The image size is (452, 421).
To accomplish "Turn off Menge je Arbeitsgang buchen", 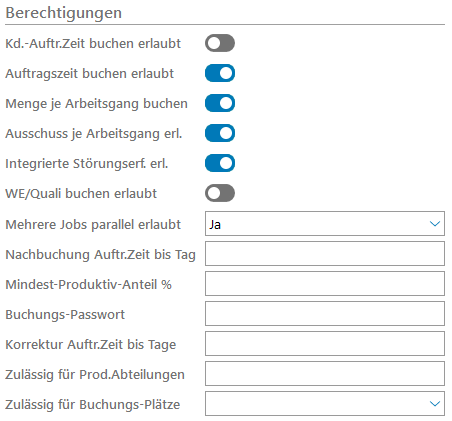I will [220, 103].
